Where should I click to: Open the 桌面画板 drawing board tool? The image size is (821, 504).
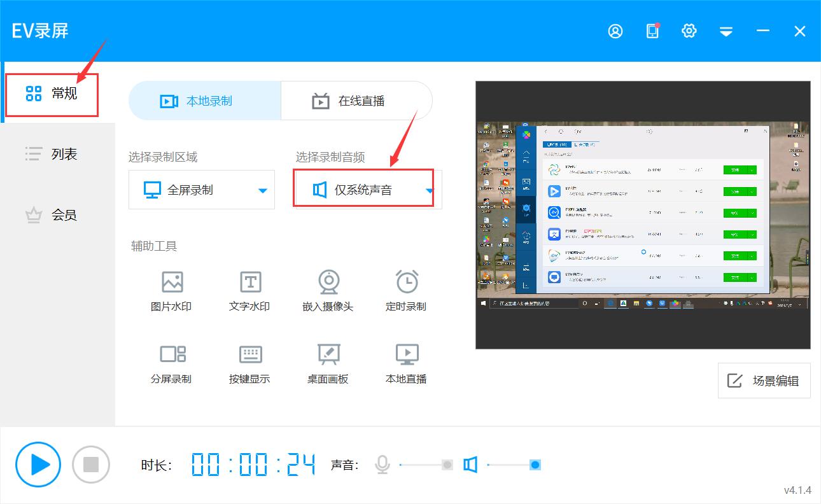coord(328,364)
